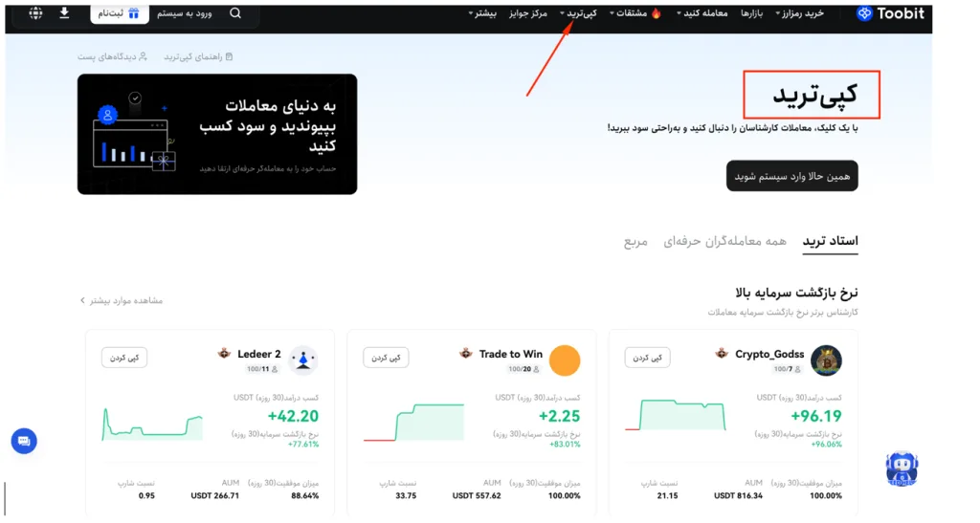Click Crypto_Godss trader avatar

[826, 360]
